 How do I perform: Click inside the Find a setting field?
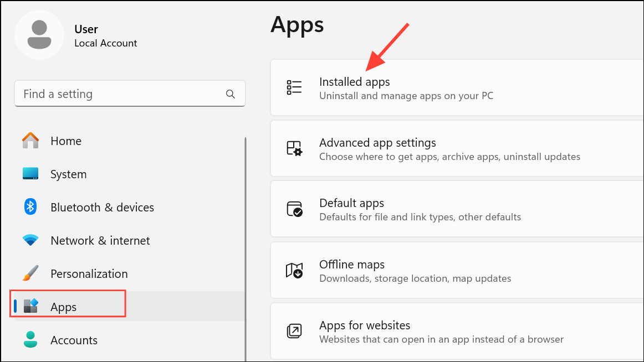[x=130, y=94]
